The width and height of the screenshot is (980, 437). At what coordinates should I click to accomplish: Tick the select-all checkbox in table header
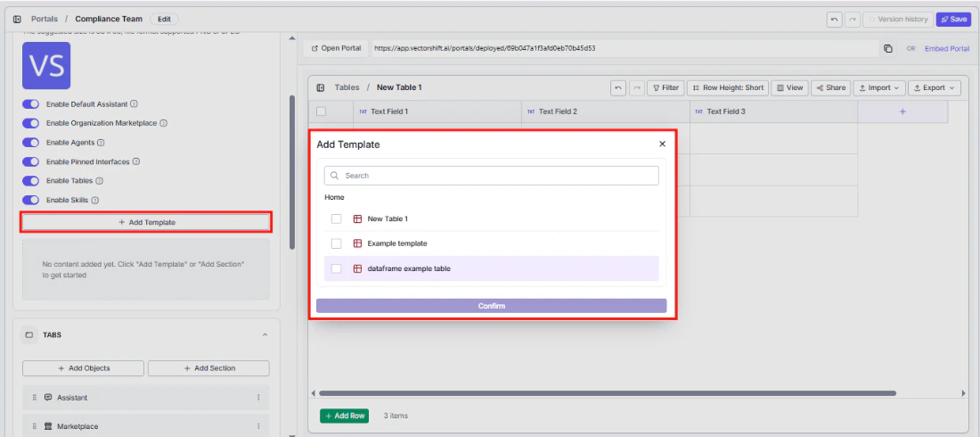coord(322,111)
